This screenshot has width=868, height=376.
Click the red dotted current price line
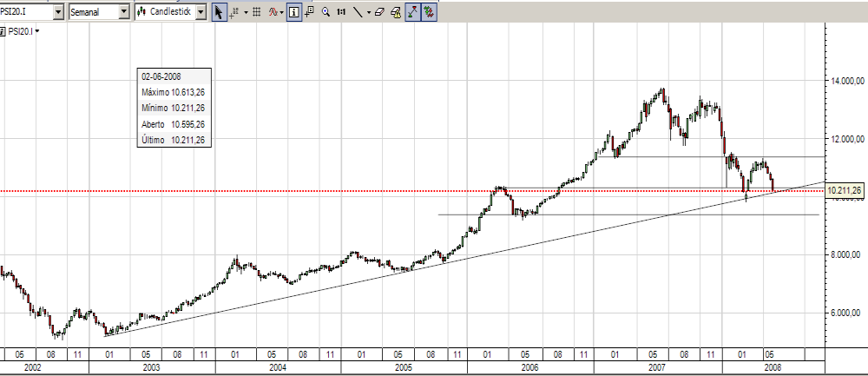coord(412,191)
